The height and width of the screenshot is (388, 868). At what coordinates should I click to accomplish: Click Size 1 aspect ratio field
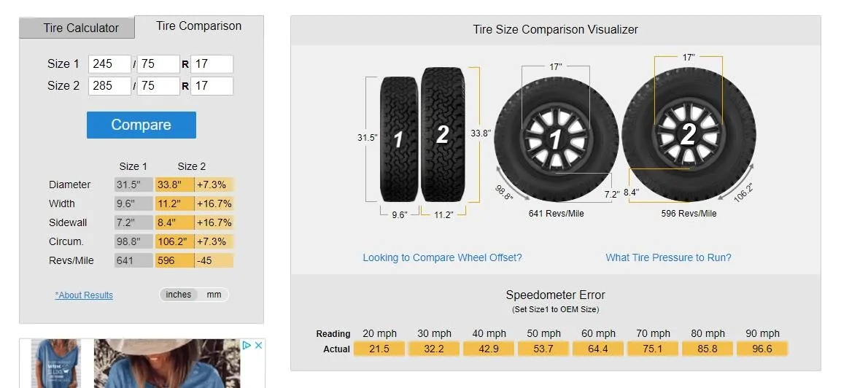(x=158, y=64)
